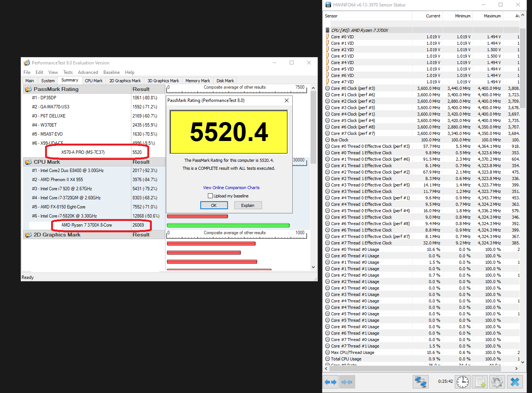Open the Advanced menu
The height and width of the screenshot is (393, 532).
(x=88, y=72)
